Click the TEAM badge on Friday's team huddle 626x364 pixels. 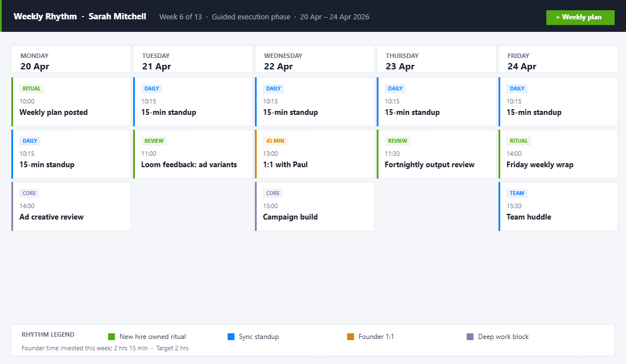coord(517,193)
